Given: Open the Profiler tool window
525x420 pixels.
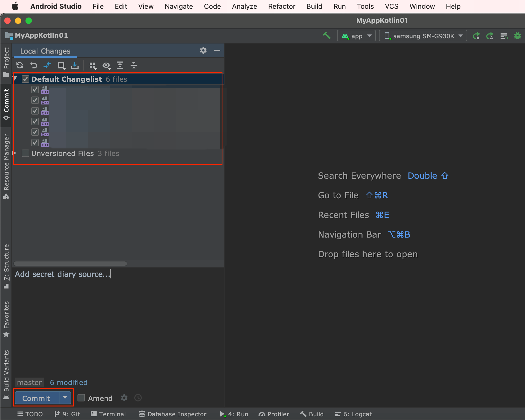Looking at the screenshot, I should [274, 414].
